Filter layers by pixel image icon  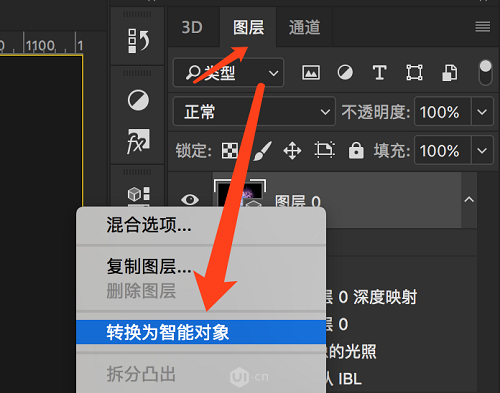[311, 72]
